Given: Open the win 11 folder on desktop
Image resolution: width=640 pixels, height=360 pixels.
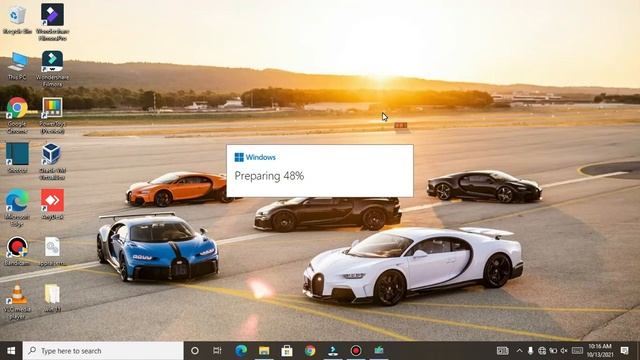Looking at the screenshot, I should coord(52,298).
